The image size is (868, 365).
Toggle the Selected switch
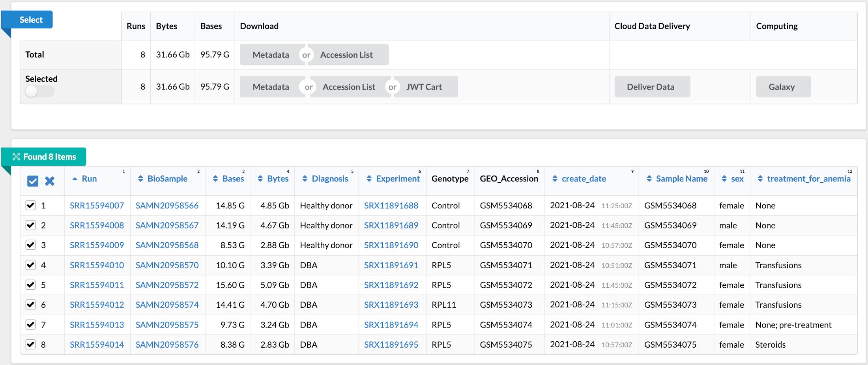pos(39,92)
